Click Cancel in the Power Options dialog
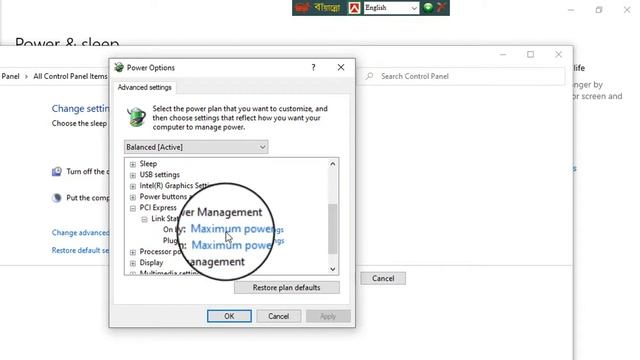The height and width of the screenshot is (360, 640). 278,316
